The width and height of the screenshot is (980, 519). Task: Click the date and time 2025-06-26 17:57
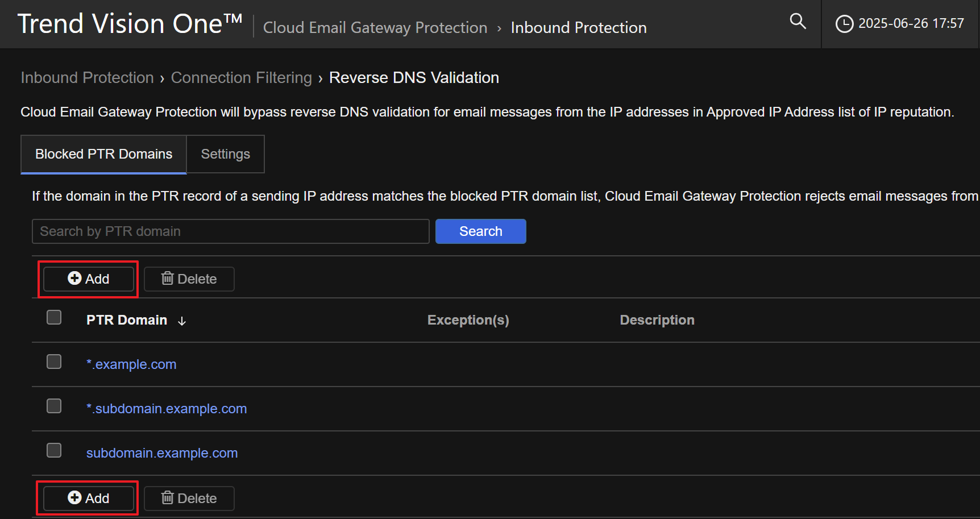(911, 23)
